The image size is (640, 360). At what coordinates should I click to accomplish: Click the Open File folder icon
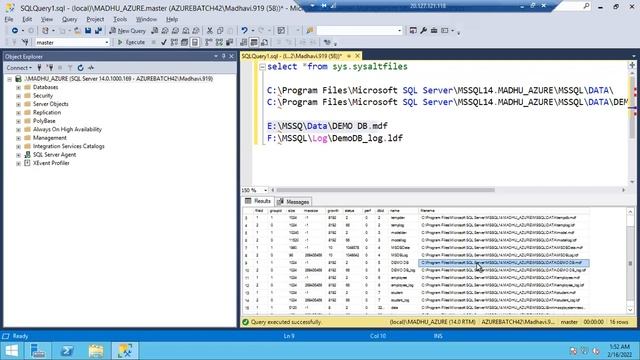tap(77, 31)
